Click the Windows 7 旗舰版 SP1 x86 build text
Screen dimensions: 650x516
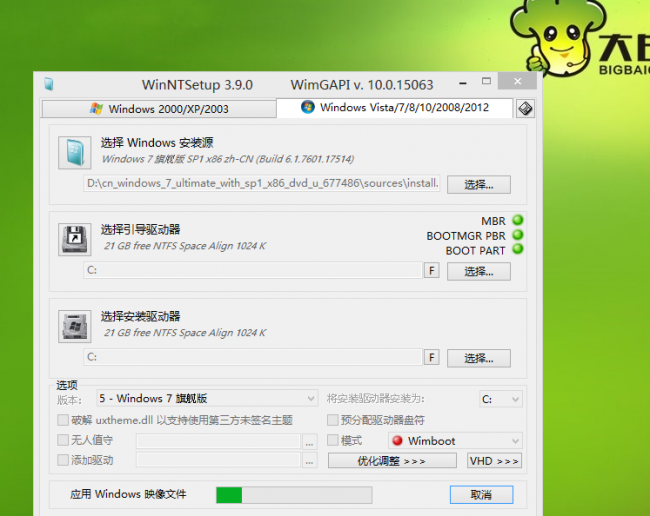(x=228, y=159)
